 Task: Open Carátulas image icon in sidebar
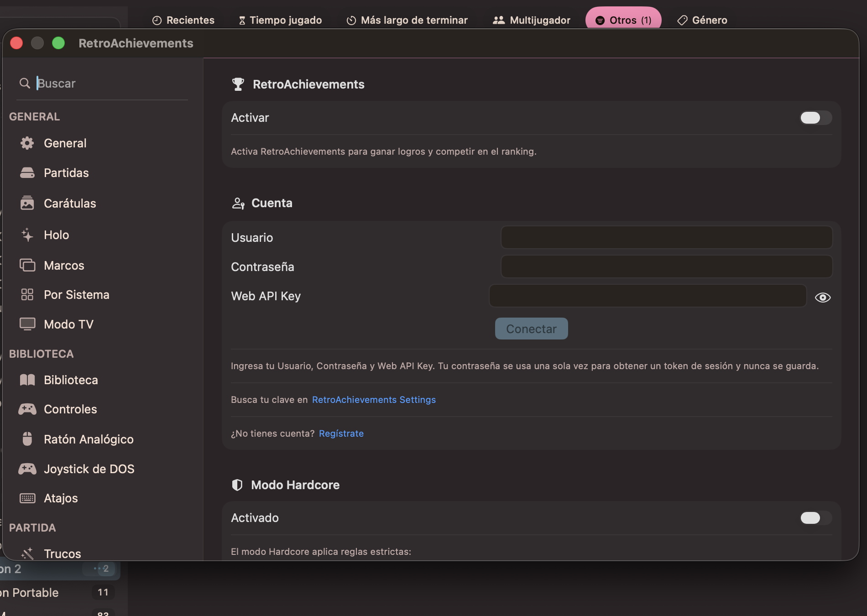[27, 203]
